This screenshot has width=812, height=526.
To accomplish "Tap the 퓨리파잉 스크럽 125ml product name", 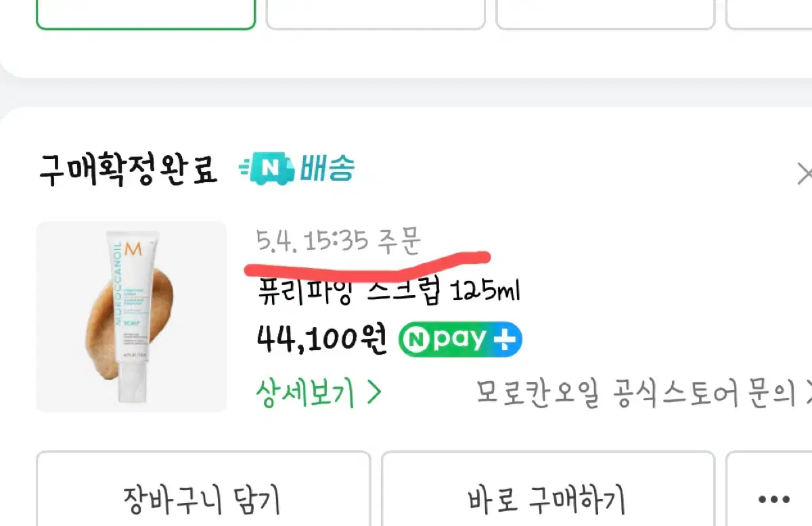I will pos(388,292).
